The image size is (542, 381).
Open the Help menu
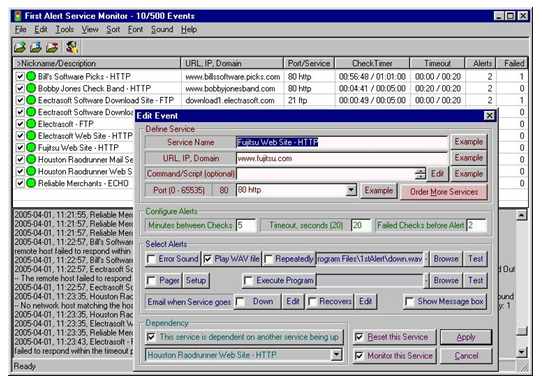[189, 30]
